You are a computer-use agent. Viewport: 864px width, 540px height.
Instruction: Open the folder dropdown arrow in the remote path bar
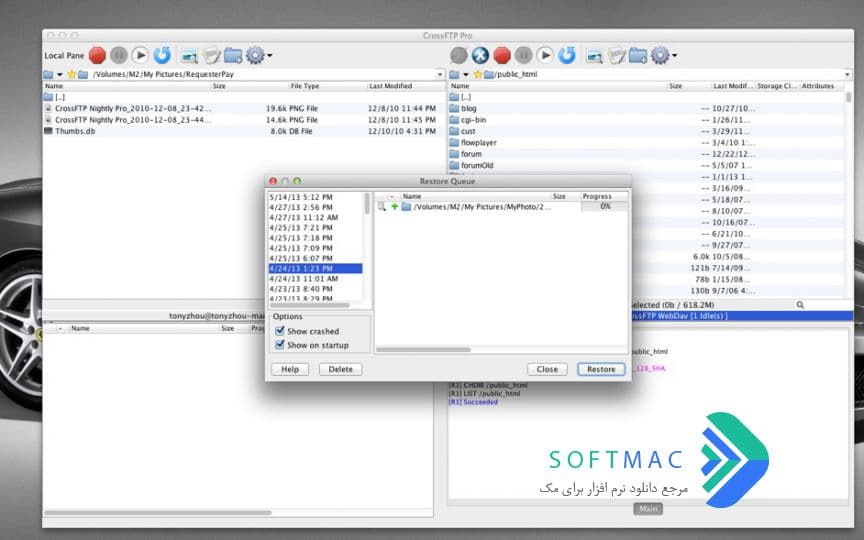466,74
